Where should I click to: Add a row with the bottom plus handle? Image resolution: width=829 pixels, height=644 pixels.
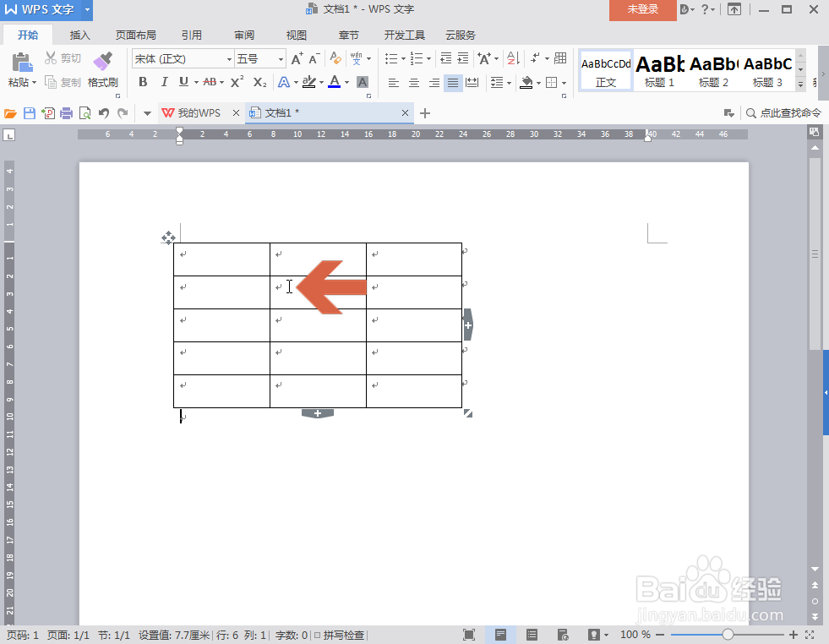[317, 413]
